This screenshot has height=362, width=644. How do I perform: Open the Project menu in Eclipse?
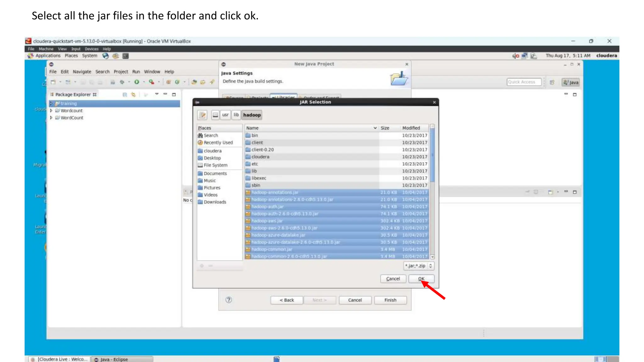pos(121,72)
